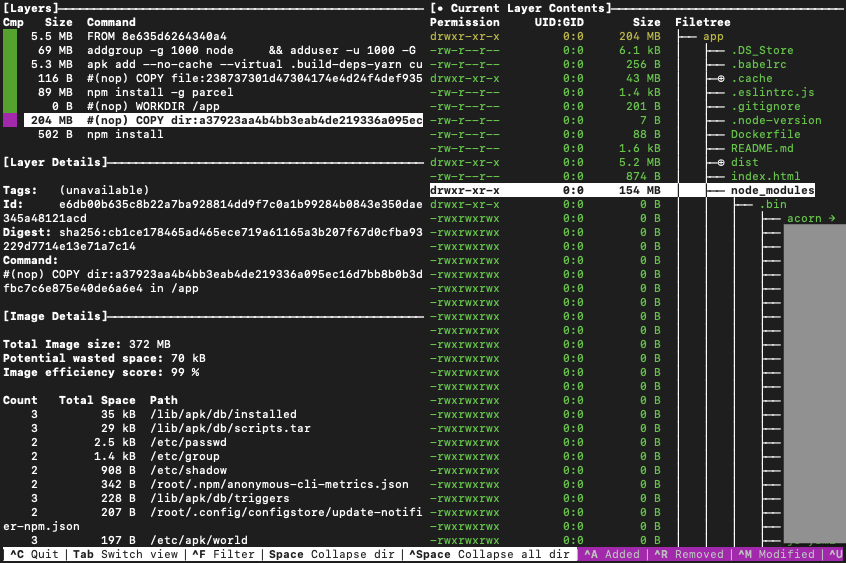Select README.md in the filetree

762,148
